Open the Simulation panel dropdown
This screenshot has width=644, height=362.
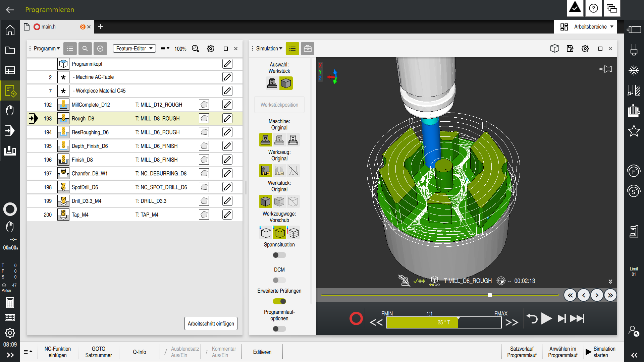coord(269,49)
